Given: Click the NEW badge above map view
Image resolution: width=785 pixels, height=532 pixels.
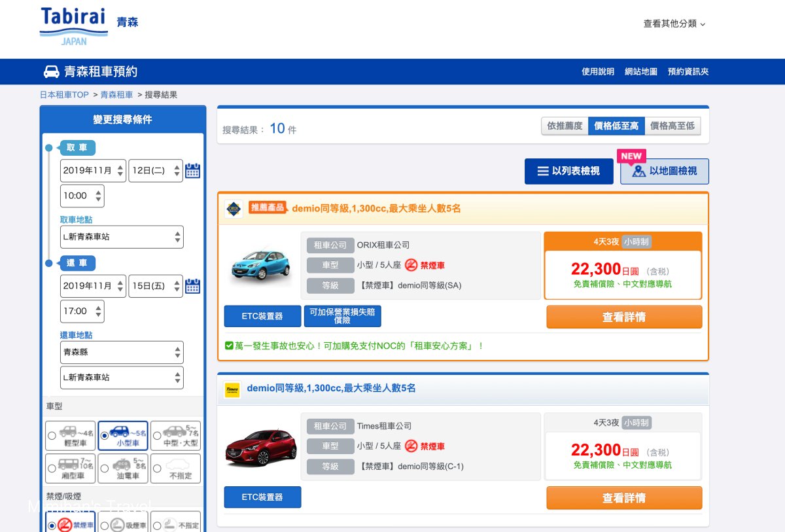Looking at the screenshot, I should coord(631,156).
